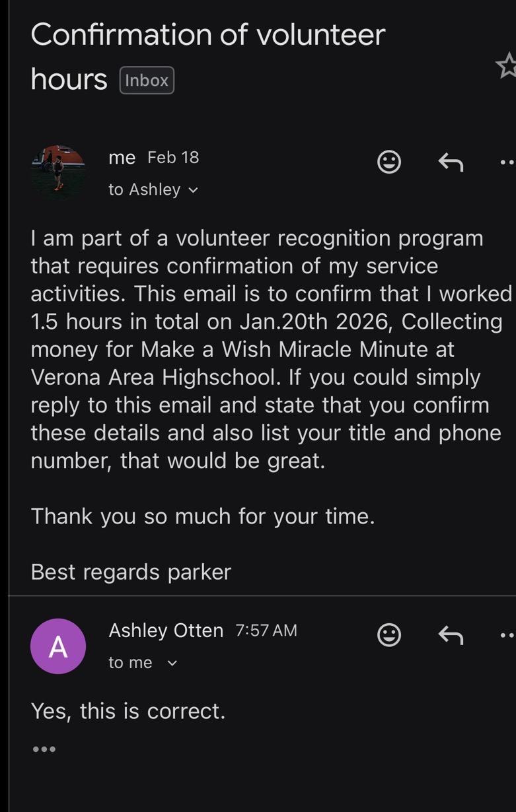The image size is (516, 812).
Task: Tap the "me" sender name
Action: [x=122, y=158]
